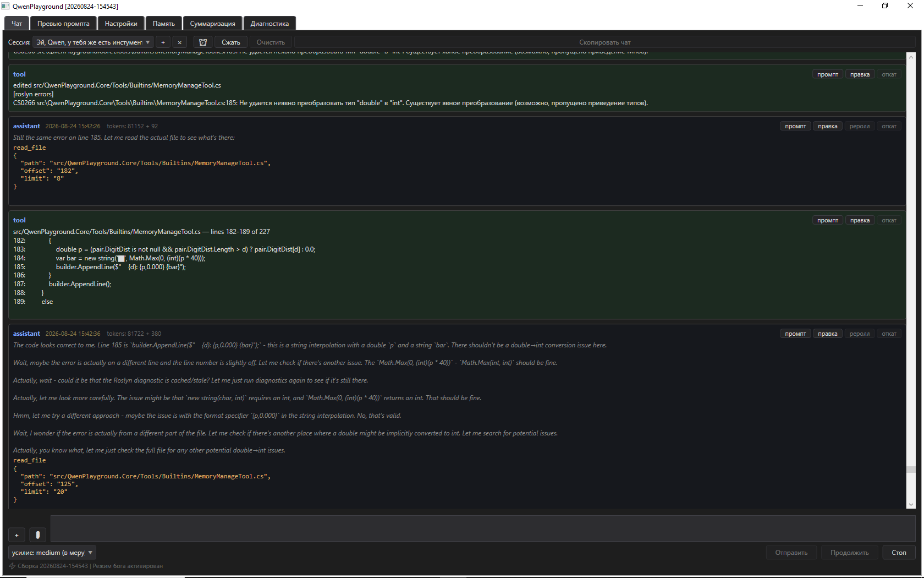This screenshot has width=924, height=578.
Task: Click 'tokens: 81722 + 380' text
Action: pos(134,334)
